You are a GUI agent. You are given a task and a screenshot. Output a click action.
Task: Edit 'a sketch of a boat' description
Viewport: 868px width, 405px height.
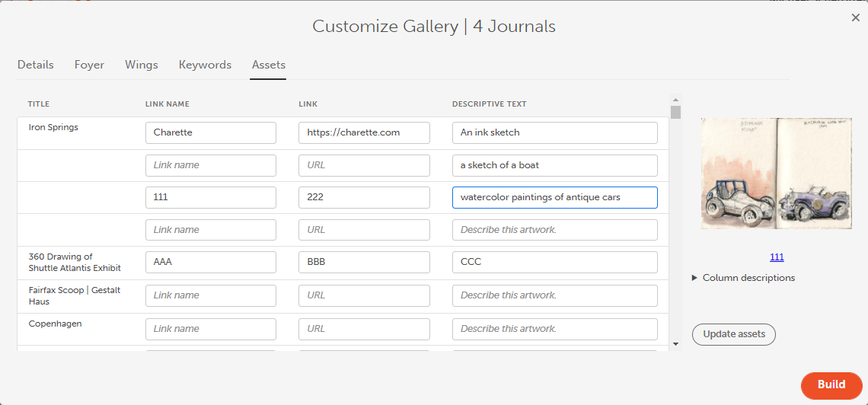554,165
